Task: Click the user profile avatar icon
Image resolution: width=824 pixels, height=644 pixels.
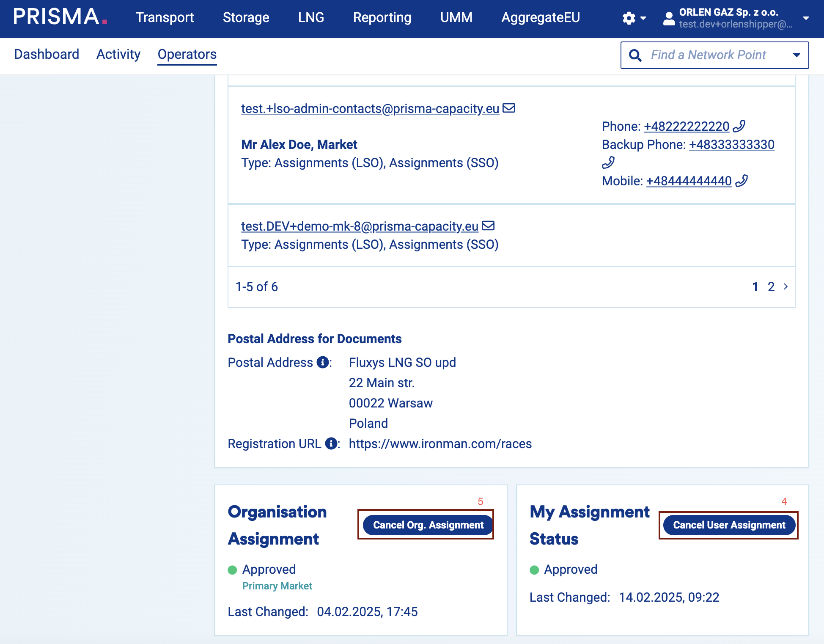Action: [x=669, y=18]
